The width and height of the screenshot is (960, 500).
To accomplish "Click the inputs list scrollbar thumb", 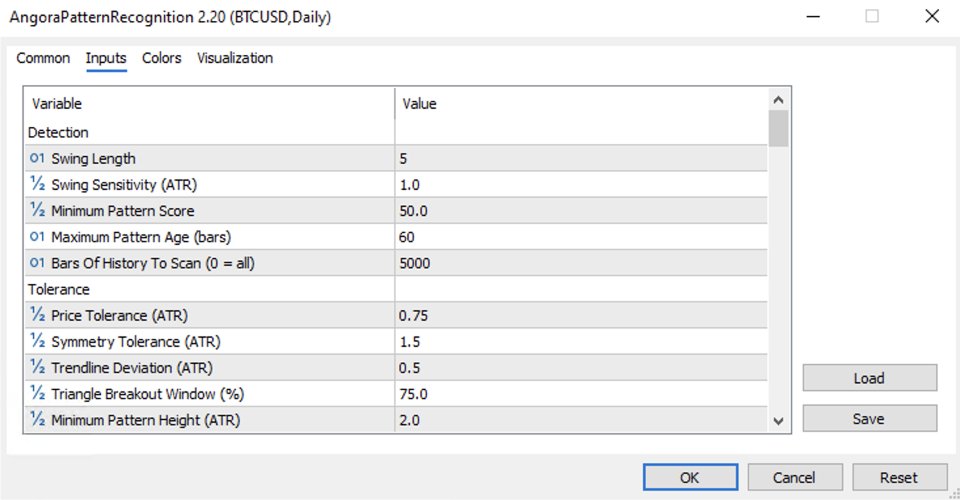I will click(x=778, y=129).
